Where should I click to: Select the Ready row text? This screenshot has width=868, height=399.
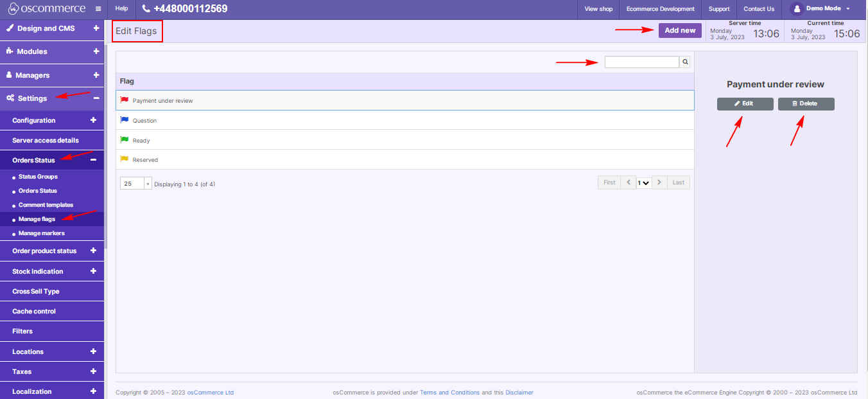pos(141,140)
